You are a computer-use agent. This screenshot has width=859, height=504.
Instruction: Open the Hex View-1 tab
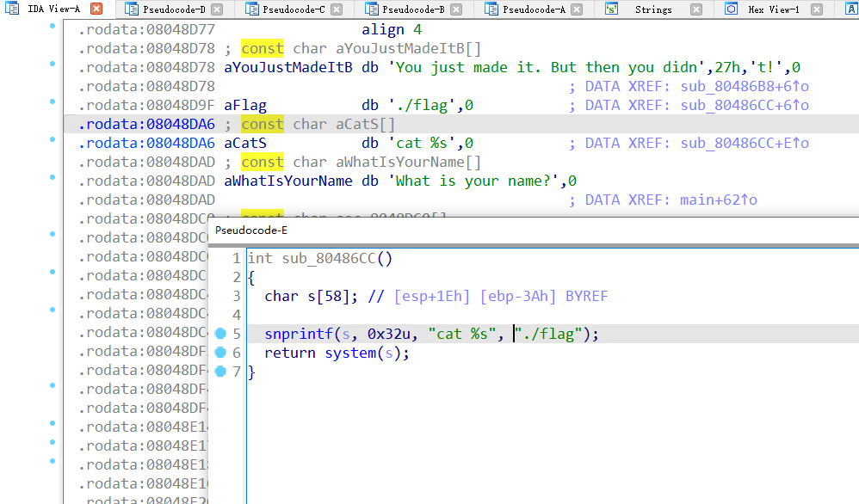(x=773, y=9)
